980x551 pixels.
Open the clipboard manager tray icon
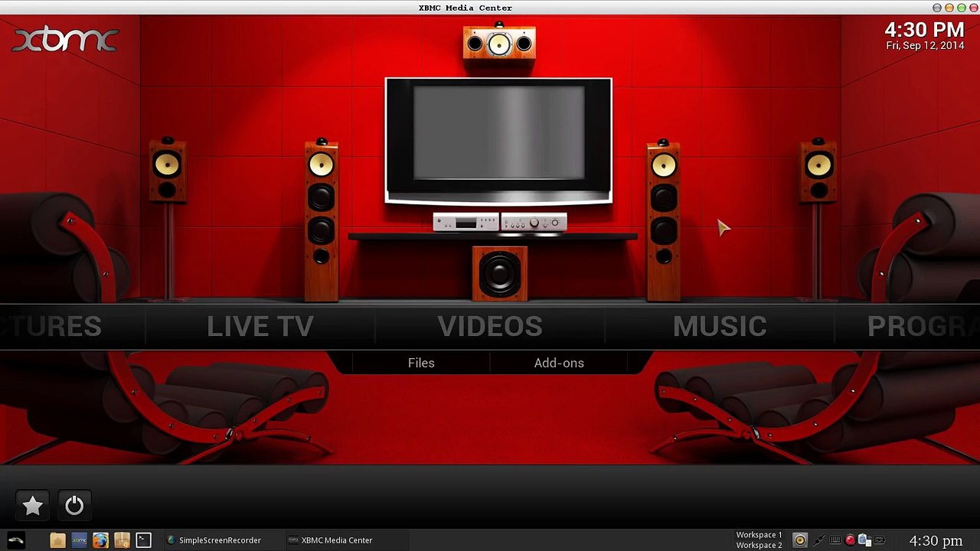(x=864, y=540)
